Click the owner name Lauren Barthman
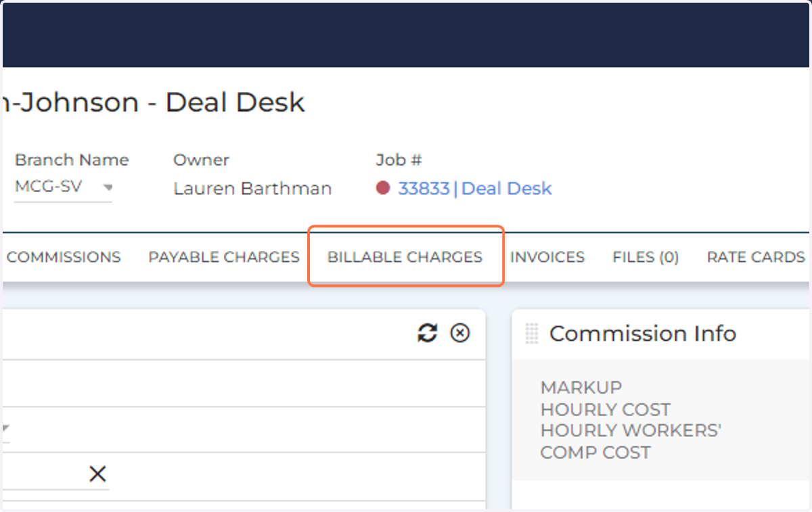The height and width of the screenshot is (512, 812). point(252,189)
